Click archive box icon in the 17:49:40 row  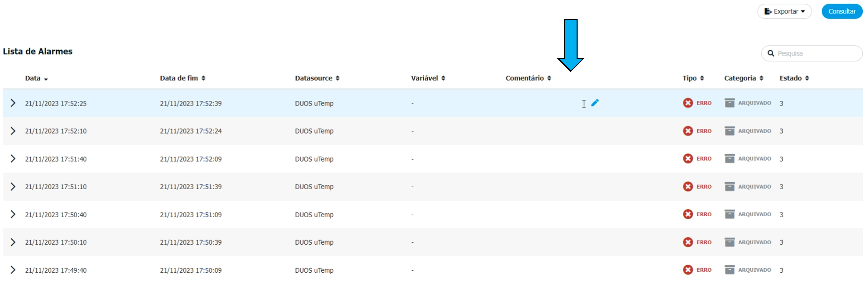tap(730, 270)
